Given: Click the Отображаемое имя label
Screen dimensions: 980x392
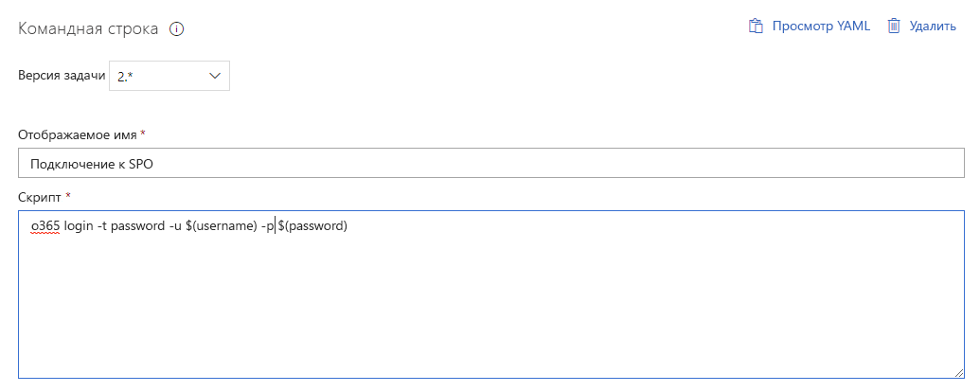Looking at the screenshot, I should click(79, 134).
